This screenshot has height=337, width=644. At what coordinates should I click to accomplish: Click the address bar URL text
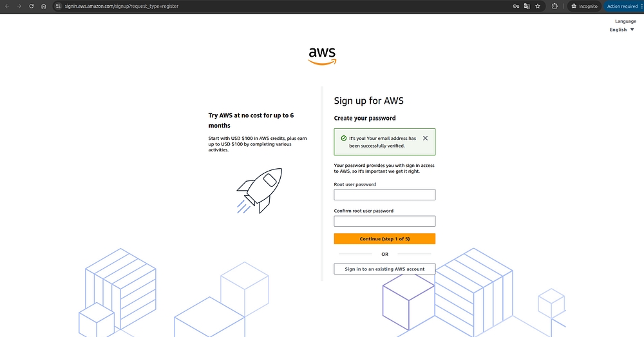click(122, 6)
